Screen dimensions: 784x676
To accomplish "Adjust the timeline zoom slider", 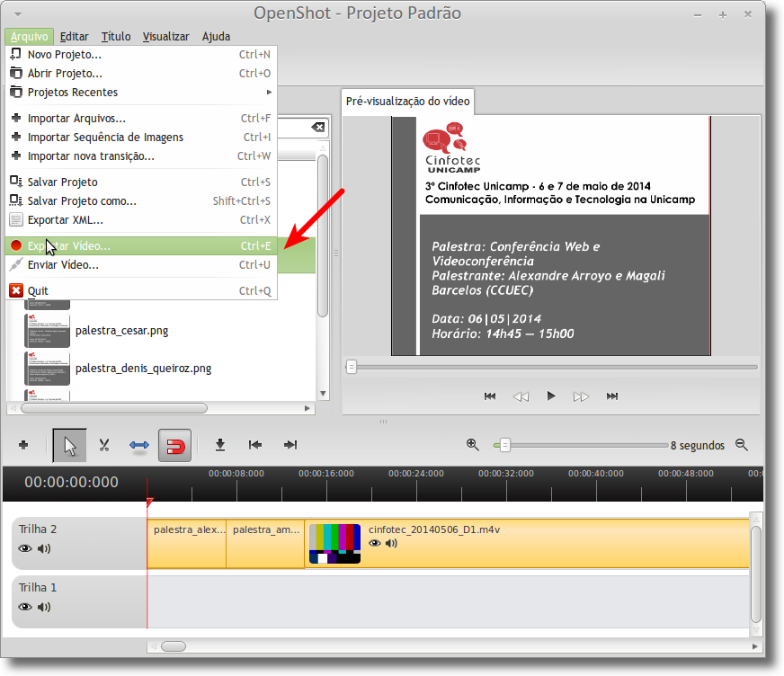I will pos(505,445).
